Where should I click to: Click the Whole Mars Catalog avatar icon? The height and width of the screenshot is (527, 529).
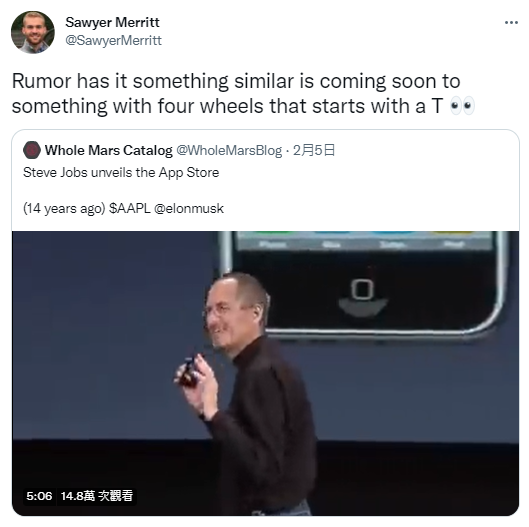point(32,150)
